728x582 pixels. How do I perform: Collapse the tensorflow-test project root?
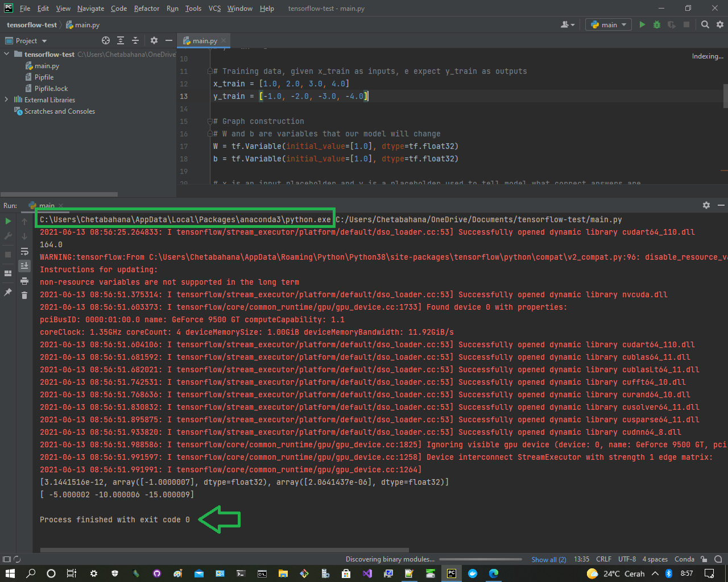pos(7,54)
